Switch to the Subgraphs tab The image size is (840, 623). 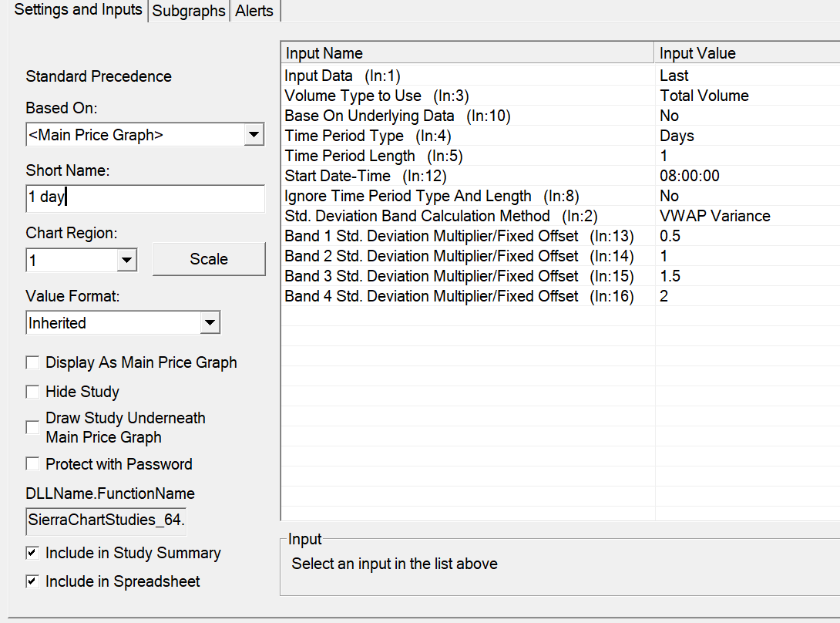(189, 11)
